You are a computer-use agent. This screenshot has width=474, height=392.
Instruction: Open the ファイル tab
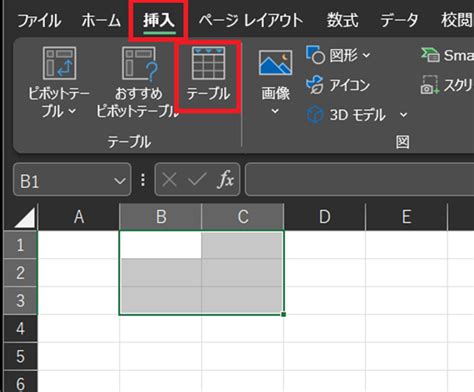coord(39,20)
